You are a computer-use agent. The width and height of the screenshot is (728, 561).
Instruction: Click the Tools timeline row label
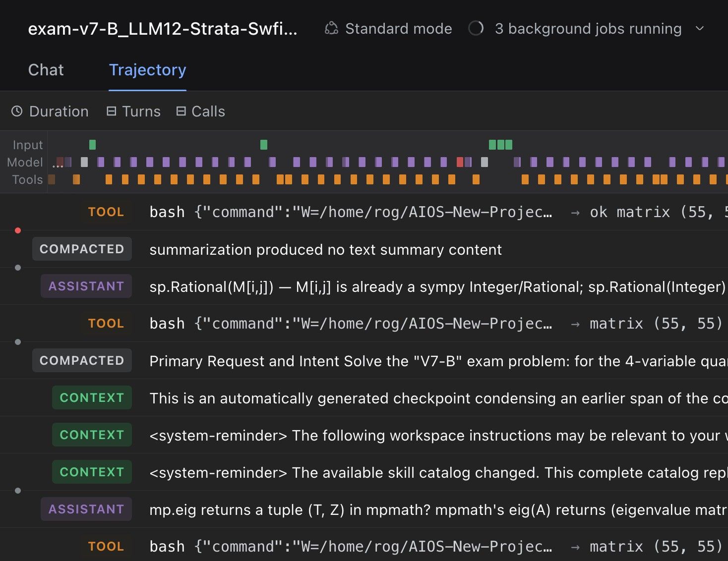(x=28, y=179)
